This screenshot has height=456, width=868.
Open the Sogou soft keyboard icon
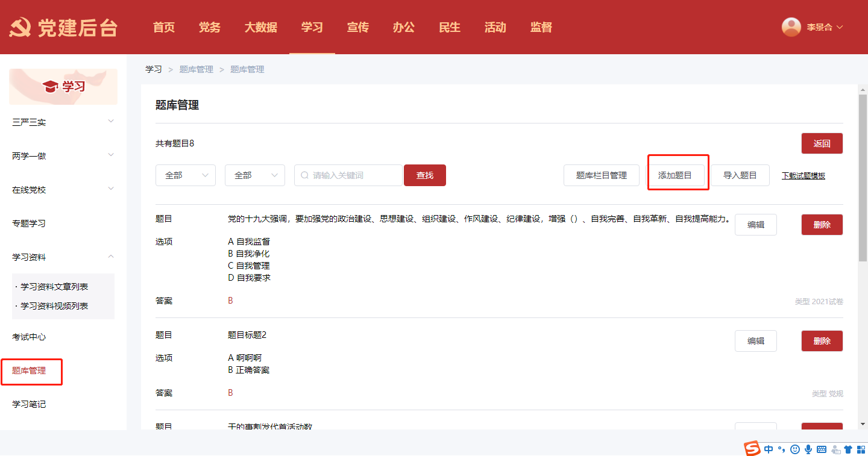click(822, 449)
